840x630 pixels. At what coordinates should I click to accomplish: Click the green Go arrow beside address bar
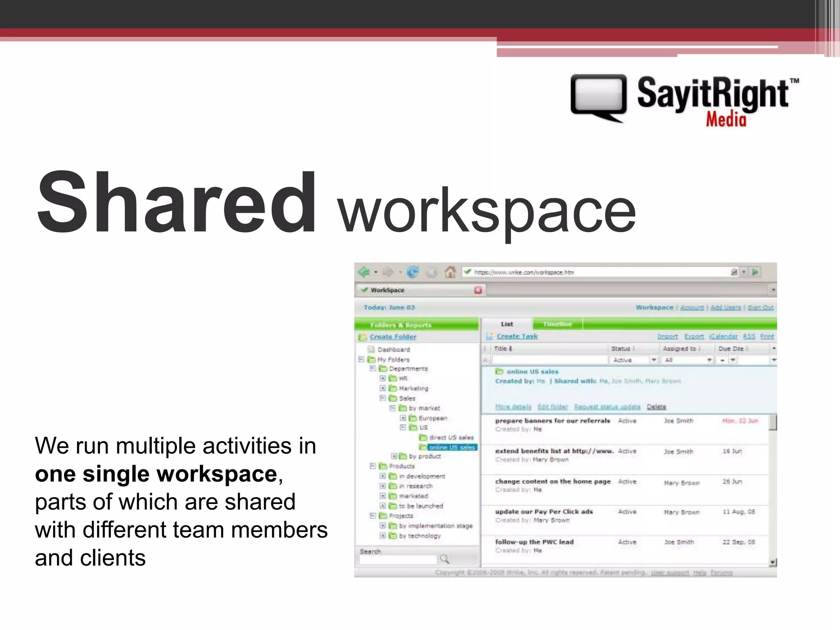755,272
